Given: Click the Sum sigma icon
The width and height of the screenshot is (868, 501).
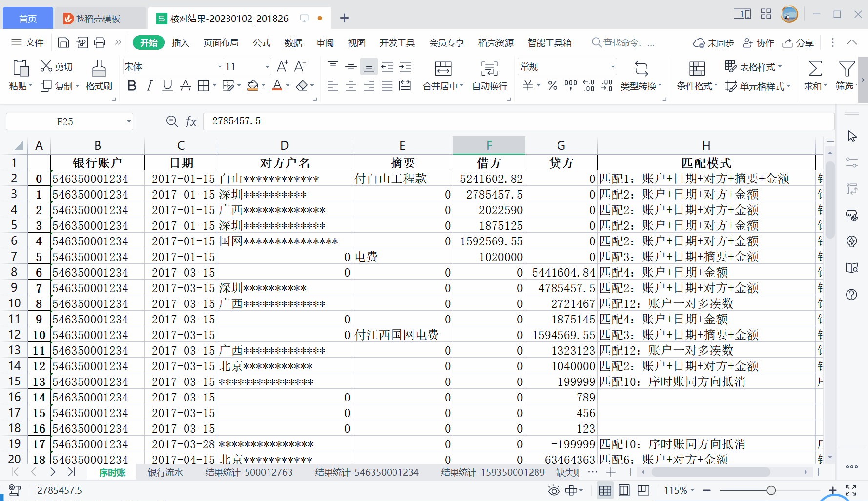Looking at the screenshot, I should (x=815, y=68).
